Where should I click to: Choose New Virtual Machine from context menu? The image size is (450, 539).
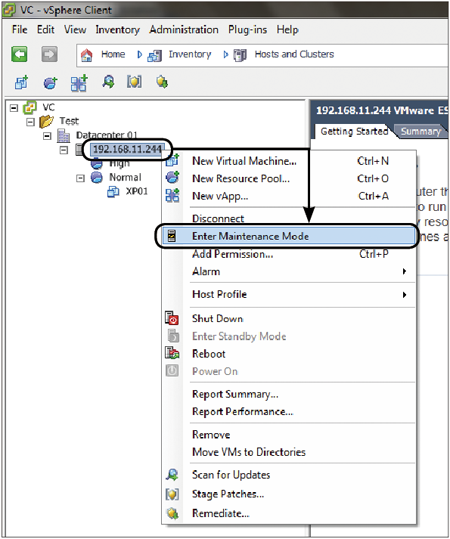coord(289,161)
